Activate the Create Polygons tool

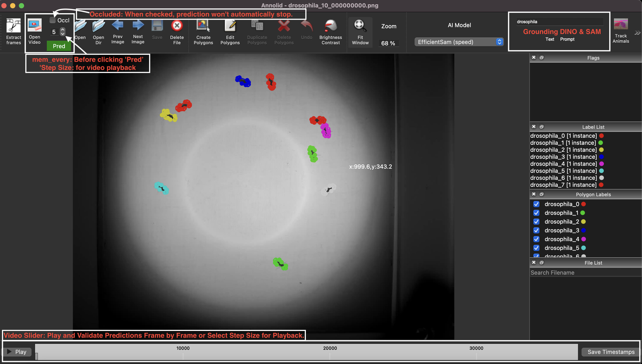[203, 26]
